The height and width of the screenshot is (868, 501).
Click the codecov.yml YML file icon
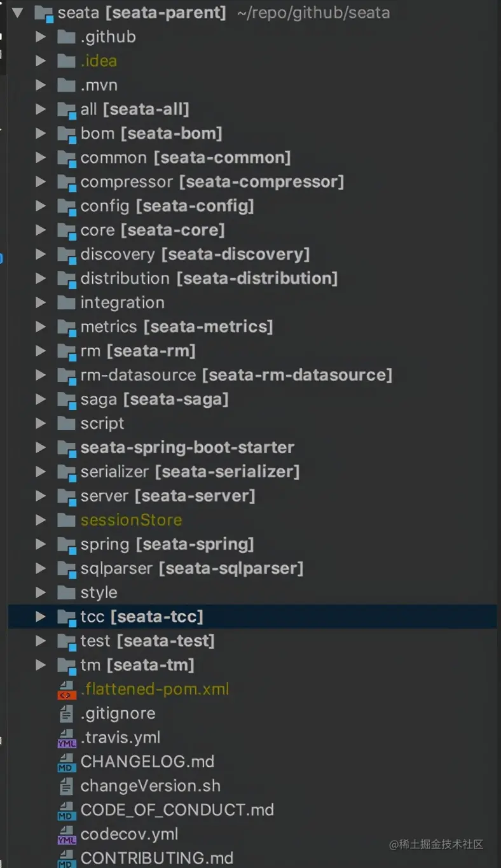coord(66,834)
